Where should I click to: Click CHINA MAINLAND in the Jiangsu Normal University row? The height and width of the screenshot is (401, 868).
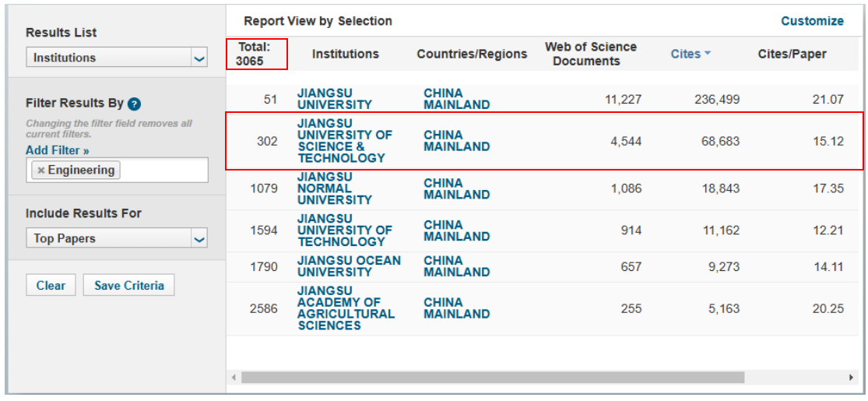pos(457,189)
